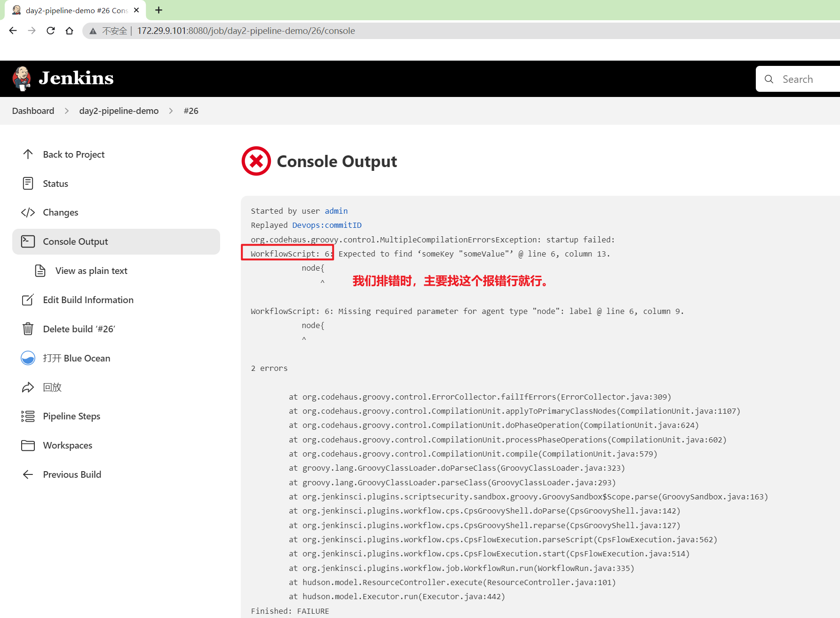Click the browser forward arrow
The height and width of the screenshot is (618, 840).
click(x=32, y=31)
